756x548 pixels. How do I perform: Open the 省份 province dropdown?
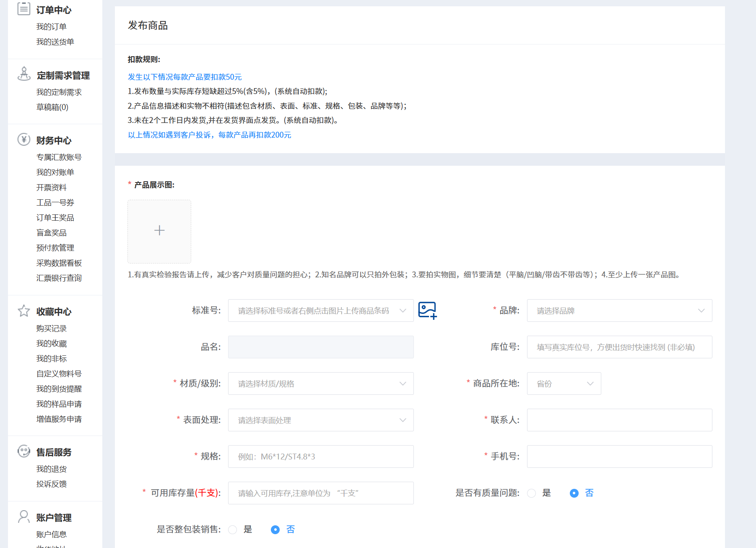coord(564,384)
